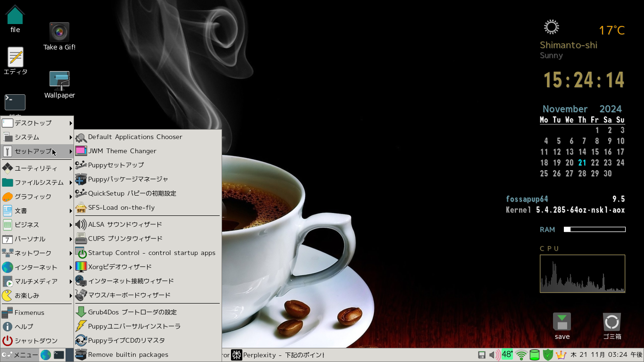
Task: Start ALSA サウンドウィザード
Action: 148,224
